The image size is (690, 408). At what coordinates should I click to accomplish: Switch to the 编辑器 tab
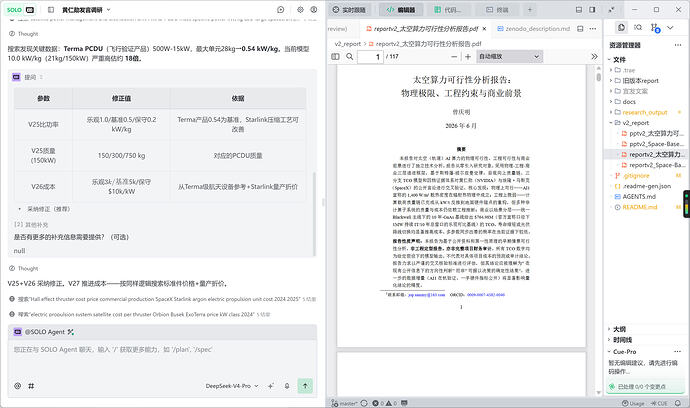click(x=400, y=10)
